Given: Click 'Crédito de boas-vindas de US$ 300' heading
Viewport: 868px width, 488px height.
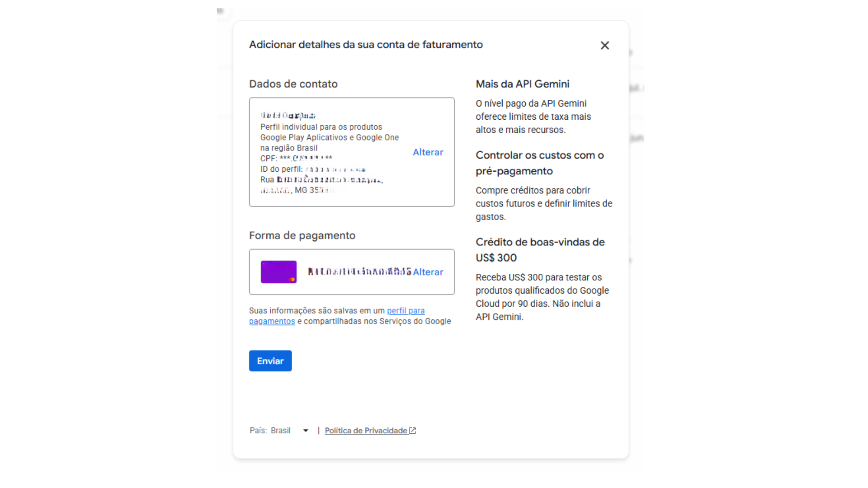Looking at the screenshot, I should [x=540, y=250].
